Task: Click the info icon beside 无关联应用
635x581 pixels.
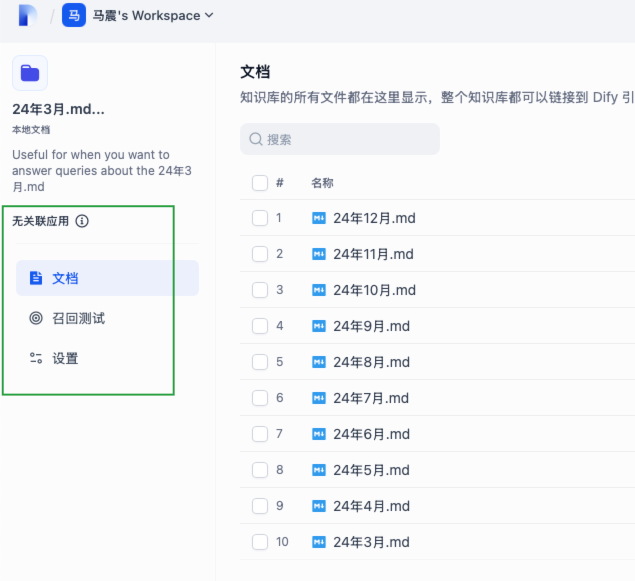Action: pos(82,221)
